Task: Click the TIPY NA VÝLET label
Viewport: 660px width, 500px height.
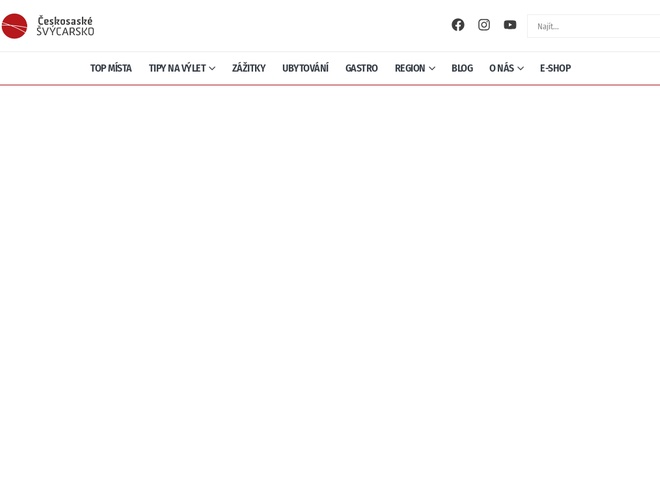Action: pos(177,68)
